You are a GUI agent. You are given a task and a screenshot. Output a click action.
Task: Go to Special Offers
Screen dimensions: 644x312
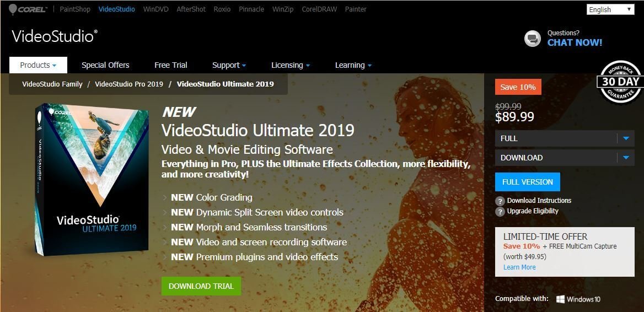tap(105, 65)
